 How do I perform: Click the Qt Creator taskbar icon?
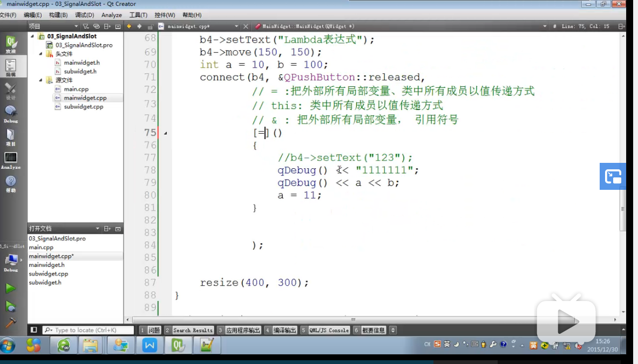click(x=178, y=345)
